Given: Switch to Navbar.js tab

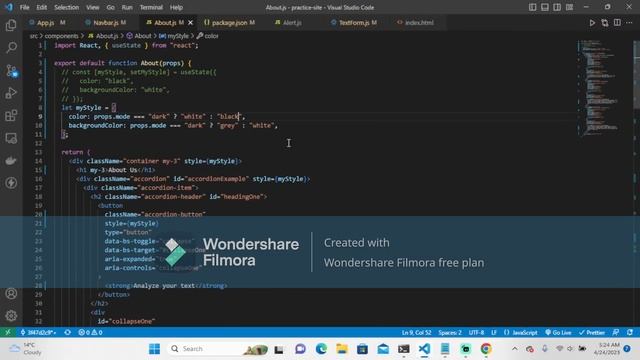Looking at the screenshot, I should coord(105,23).
